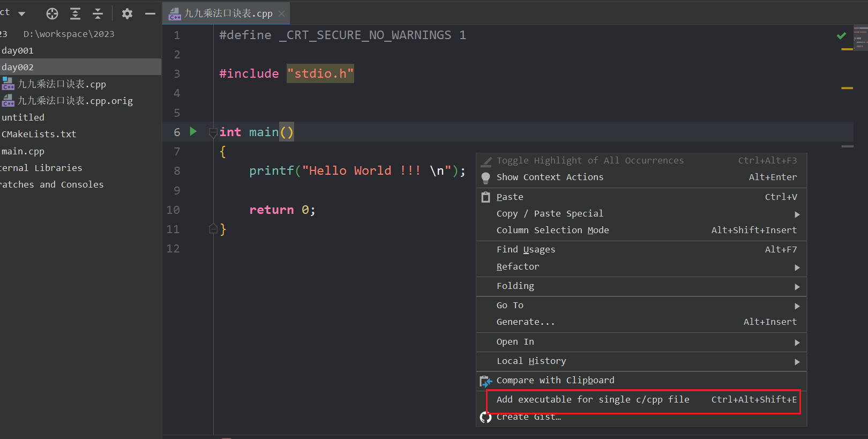Click the green run gutter arrow beside main
The width and height of the screenshot is (868, 439).
193,131
